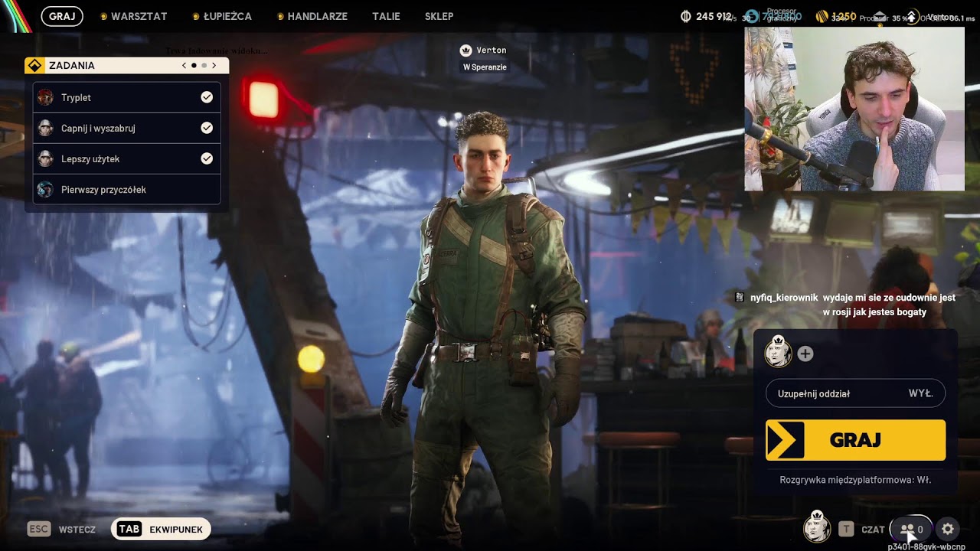Image resolution: width=980 pixels, height=551 pixels.
Task: Click the 245 912 coin currency icon
Action: tap(686, 16)
